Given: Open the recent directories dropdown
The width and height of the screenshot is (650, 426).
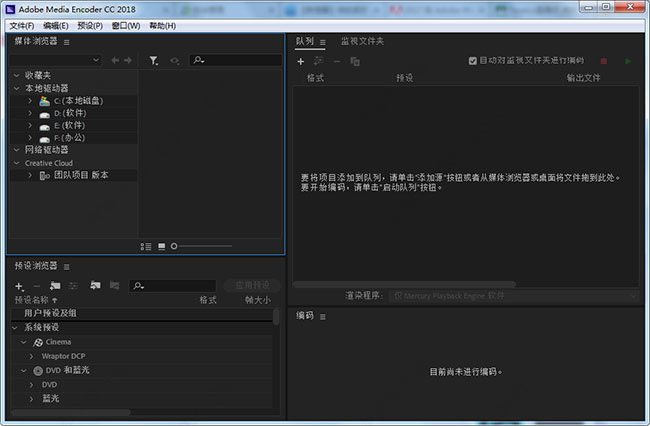Looking at the screenshot, I should [56, 60].
